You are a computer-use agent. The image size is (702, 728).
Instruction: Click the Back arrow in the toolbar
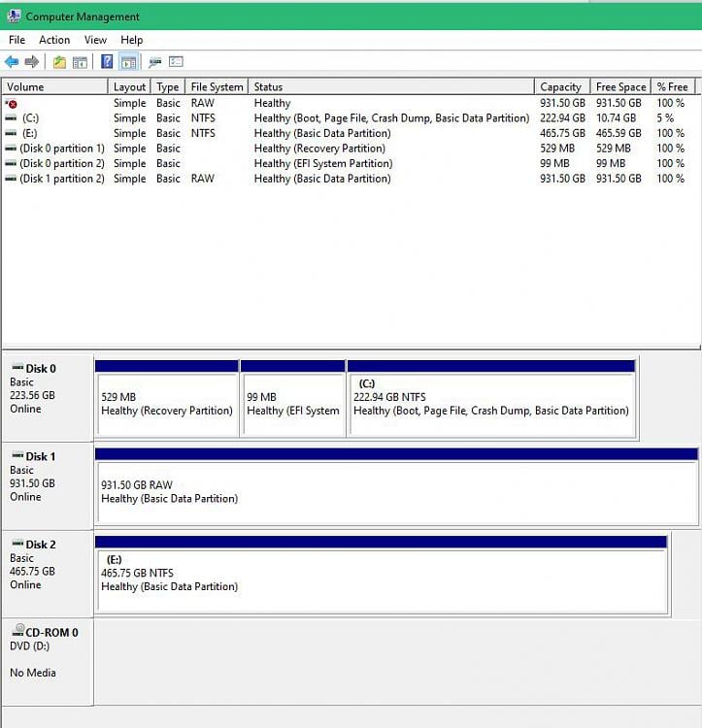click(x=12, y=62)
